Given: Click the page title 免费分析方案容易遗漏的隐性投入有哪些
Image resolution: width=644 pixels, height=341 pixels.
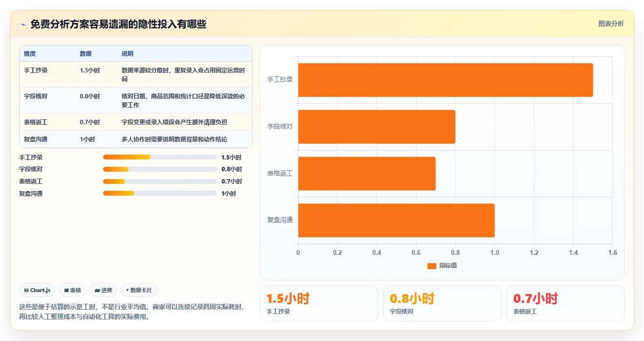Looking at the screenshot, I should point(118,24).
